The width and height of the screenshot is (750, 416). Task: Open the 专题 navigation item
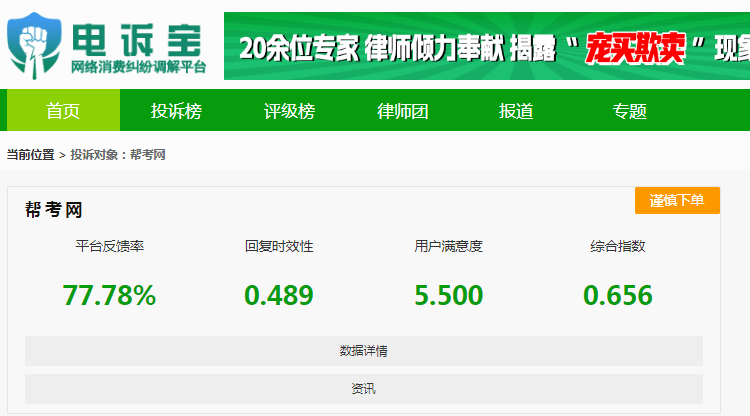click(x=629, y=110)
